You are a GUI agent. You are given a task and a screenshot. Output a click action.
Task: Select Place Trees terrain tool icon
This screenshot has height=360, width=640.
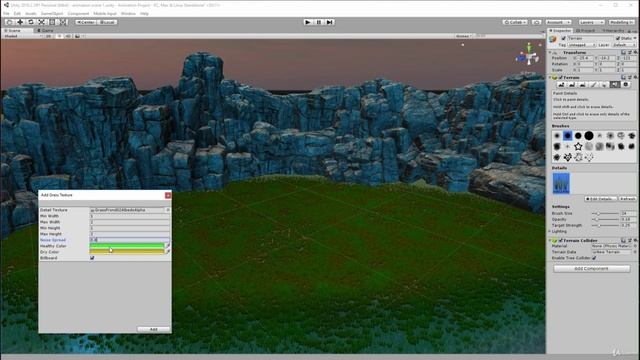(x=604, y=84)
